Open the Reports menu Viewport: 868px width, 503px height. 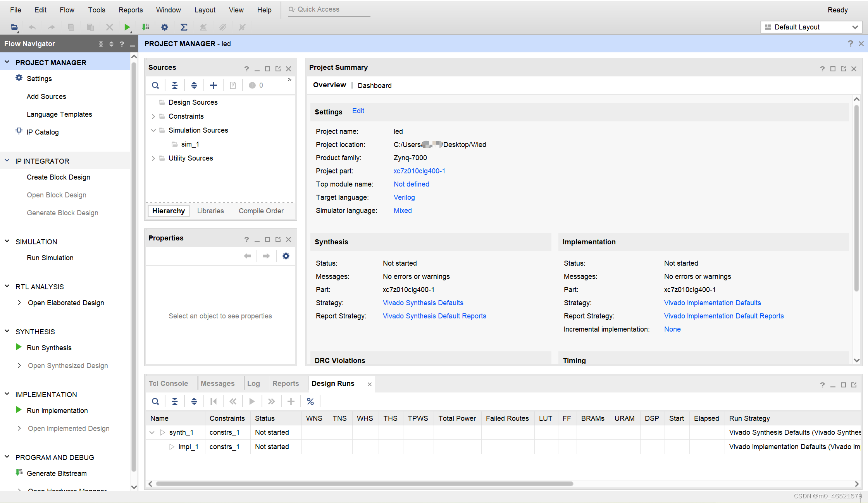tap(131, 10)
